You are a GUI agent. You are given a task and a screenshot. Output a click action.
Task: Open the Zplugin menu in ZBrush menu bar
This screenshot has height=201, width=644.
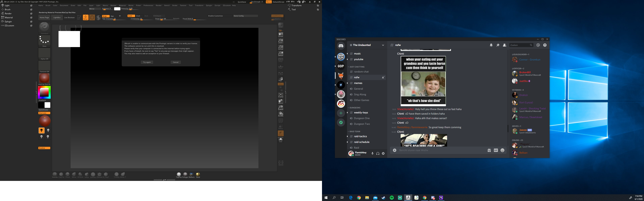[x=209, y=6]
